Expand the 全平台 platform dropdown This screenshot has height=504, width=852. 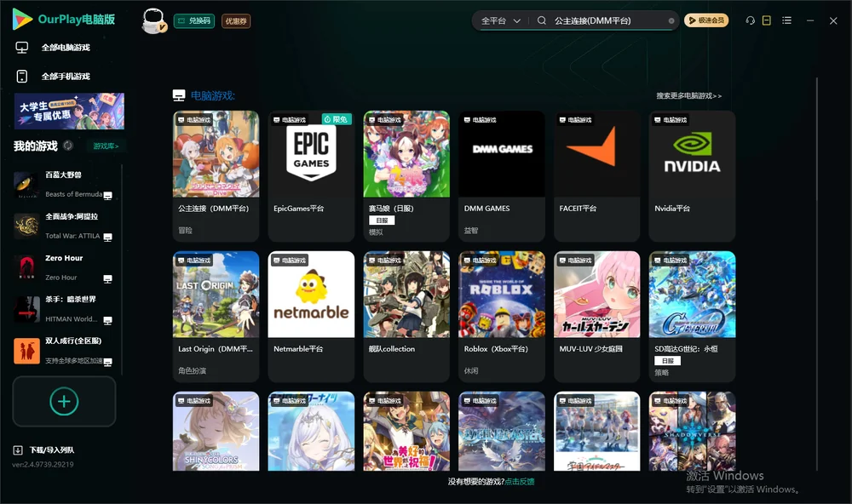point(500,20)
